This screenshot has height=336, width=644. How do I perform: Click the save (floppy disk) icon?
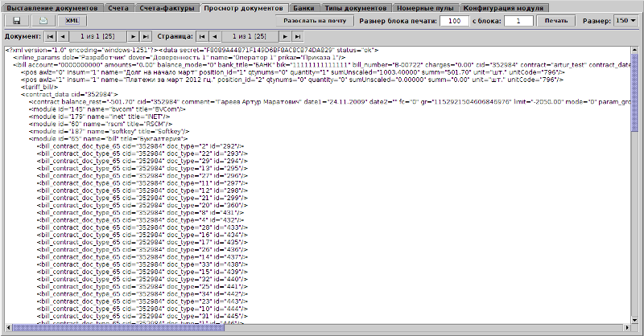point(16,20)
